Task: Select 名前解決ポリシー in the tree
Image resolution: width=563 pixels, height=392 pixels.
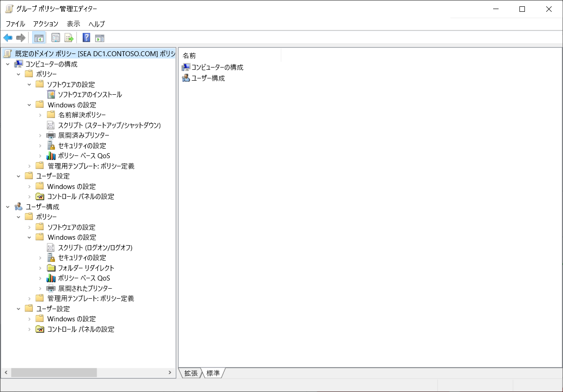Action: (x=82, y=115)
